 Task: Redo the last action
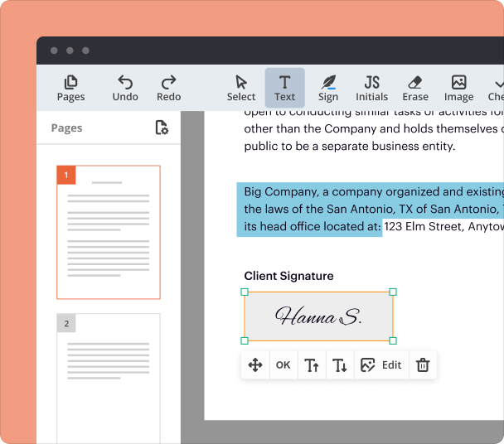coord(168,88)
